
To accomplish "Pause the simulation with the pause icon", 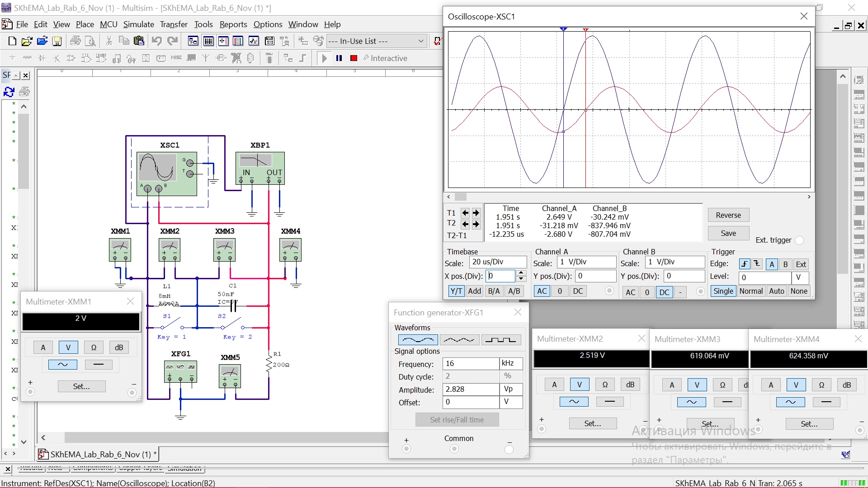I will point(339,58).
